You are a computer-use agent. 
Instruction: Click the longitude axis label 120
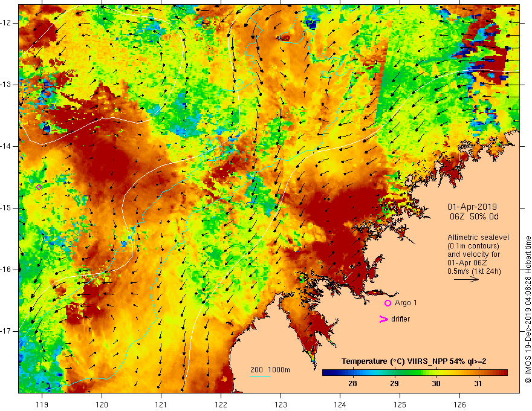(x=102, y=404)
